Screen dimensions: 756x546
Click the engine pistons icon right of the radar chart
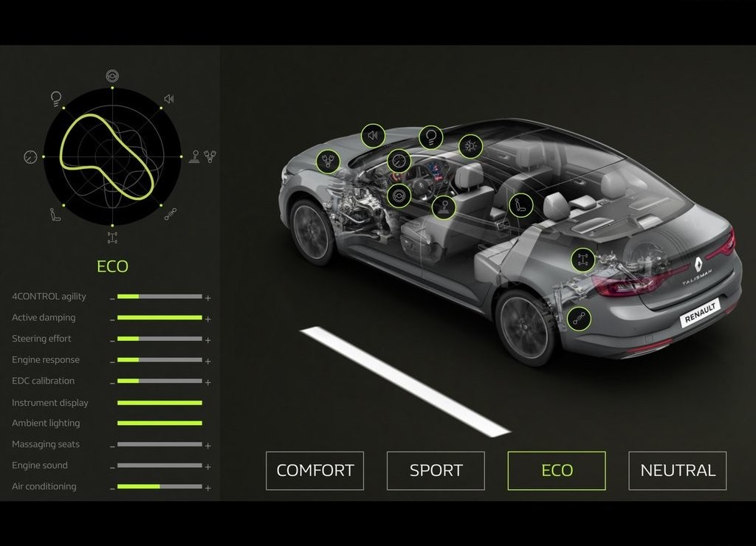coord(210,156)
